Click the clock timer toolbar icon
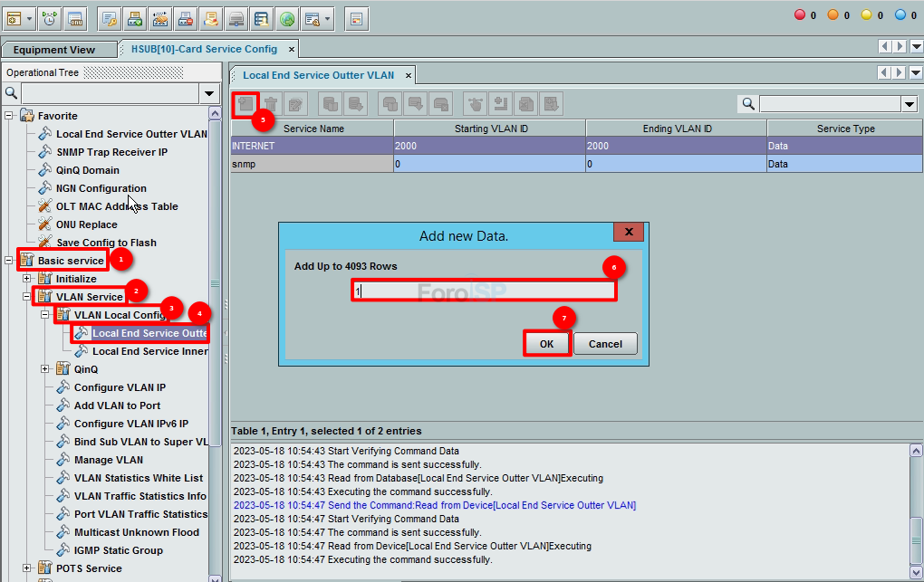924x582 pixels. [x=49, y=18]
